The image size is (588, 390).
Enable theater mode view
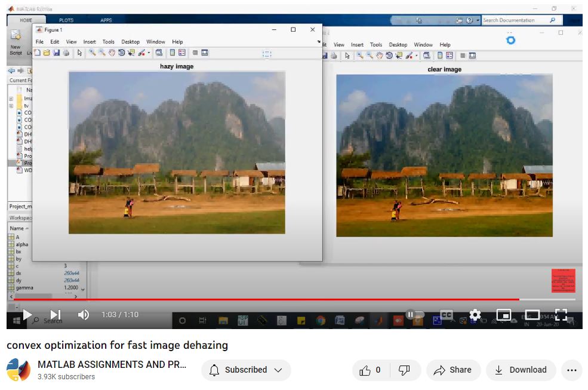point(532,315)
